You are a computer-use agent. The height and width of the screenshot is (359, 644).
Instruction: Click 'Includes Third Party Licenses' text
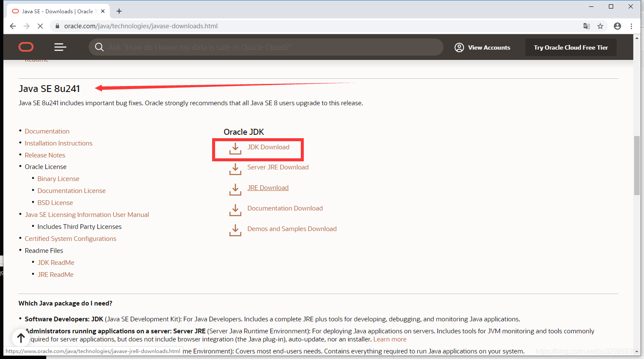(x=79, y=227)
